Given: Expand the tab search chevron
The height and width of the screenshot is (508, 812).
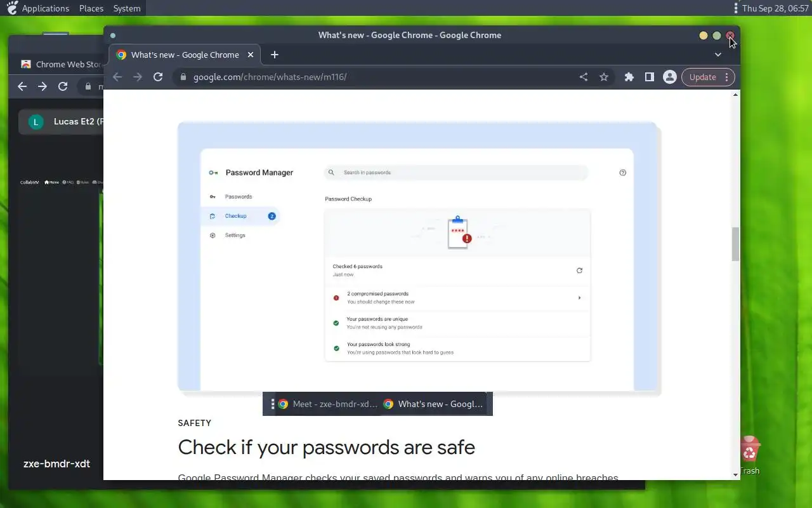Looking at the screenshot, I should pos(718,55).
